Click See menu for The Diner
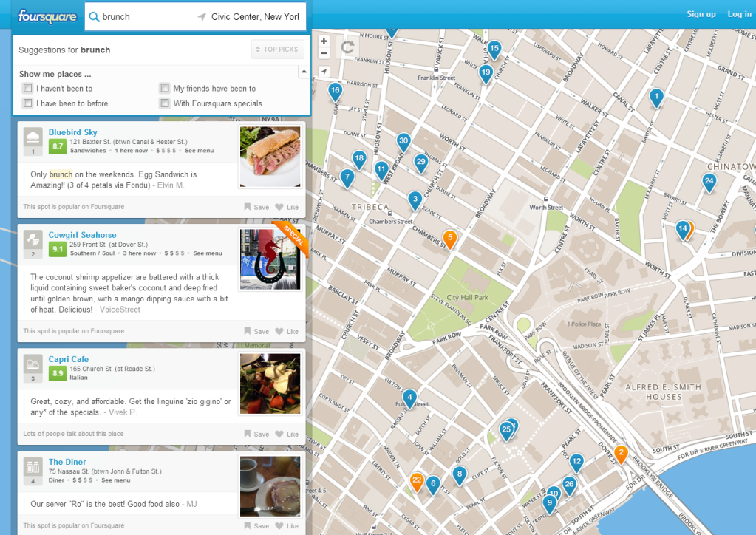The width and height of the screenshot is (756, 535). 116,480
